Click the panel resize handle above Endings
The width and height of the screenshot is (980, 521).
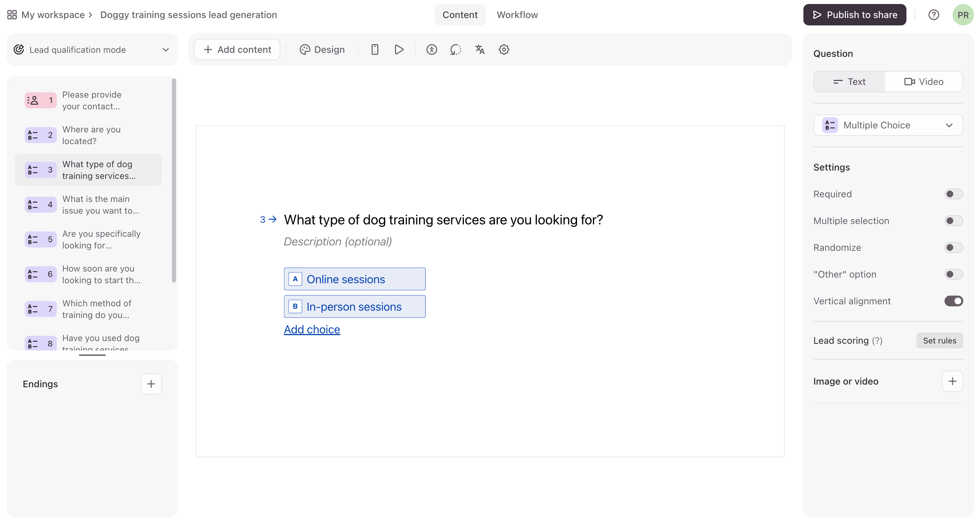pyautogui.click(x=92, y=355)
